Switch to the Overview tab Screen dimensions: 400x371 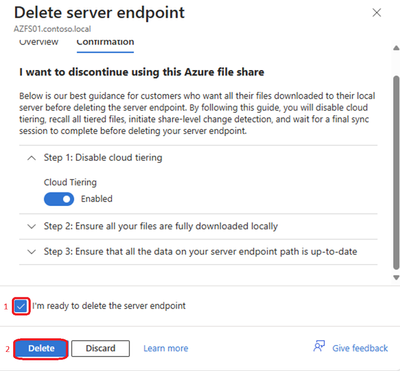(x=39, y=42)
